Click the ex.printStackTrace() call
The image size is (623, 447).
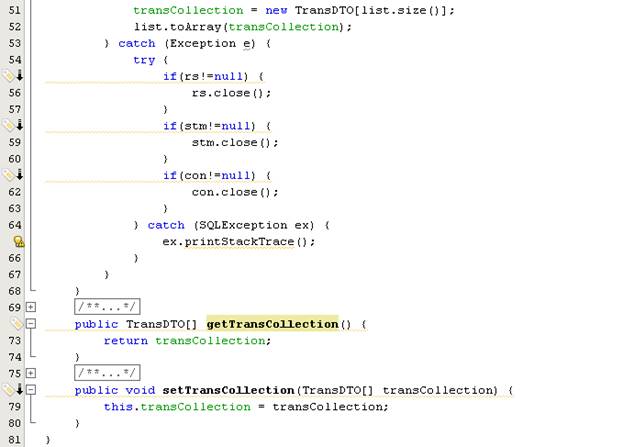[x=238, y=242]
